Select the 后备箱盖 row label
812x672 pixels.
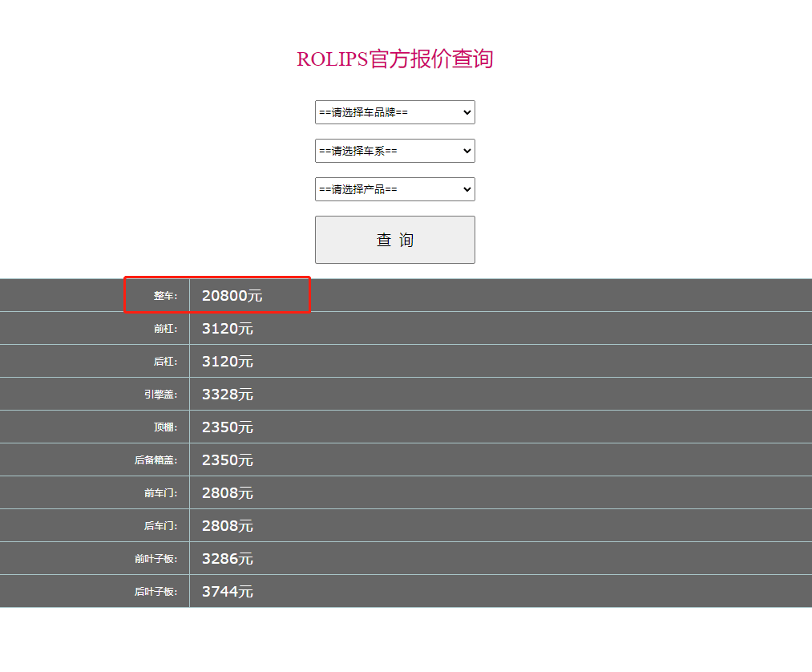[156, 460]
